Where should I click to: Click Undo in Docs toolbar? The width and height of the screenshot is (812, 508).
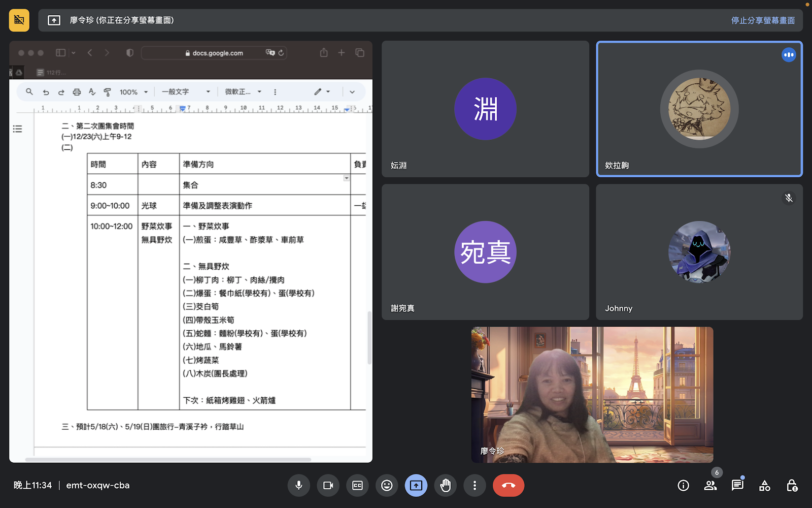tap(46, 92)
